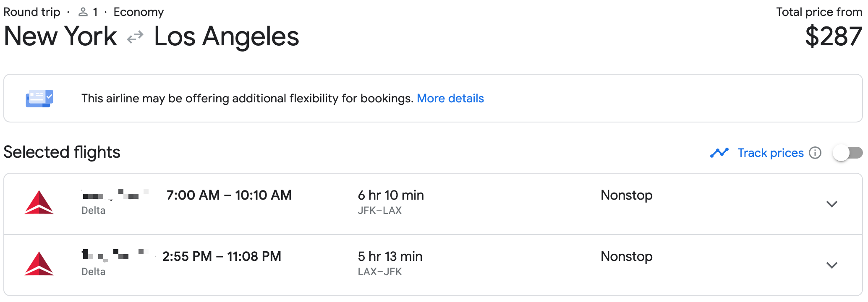Click the Track prices line-chart icon
Viewport: 868px width, 302px height.
click(719, 153)
